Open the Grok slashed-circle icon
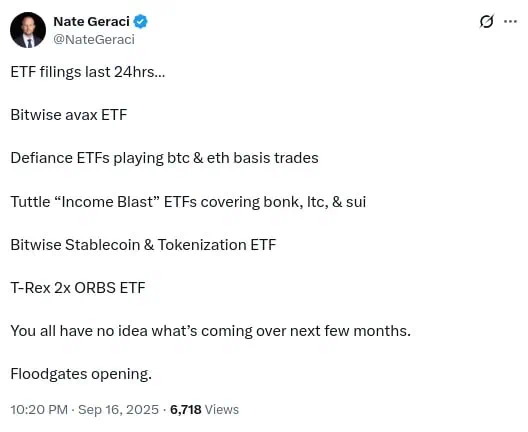This screenshot has width=528, height=432. coord(487,22)
